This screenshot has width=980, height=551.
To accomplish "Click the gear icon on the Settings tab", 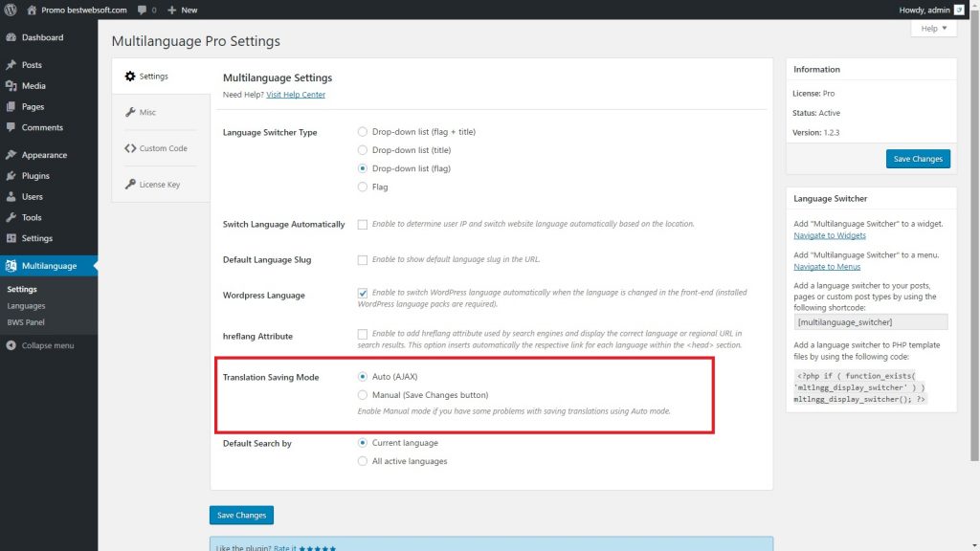I will tap(130, 77).
